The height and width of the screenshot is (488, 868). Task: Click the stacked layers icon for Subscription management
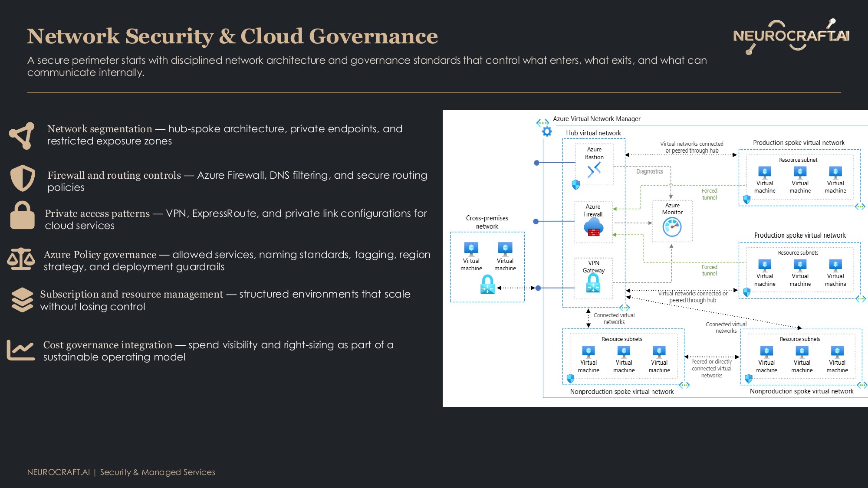(22, 300)
